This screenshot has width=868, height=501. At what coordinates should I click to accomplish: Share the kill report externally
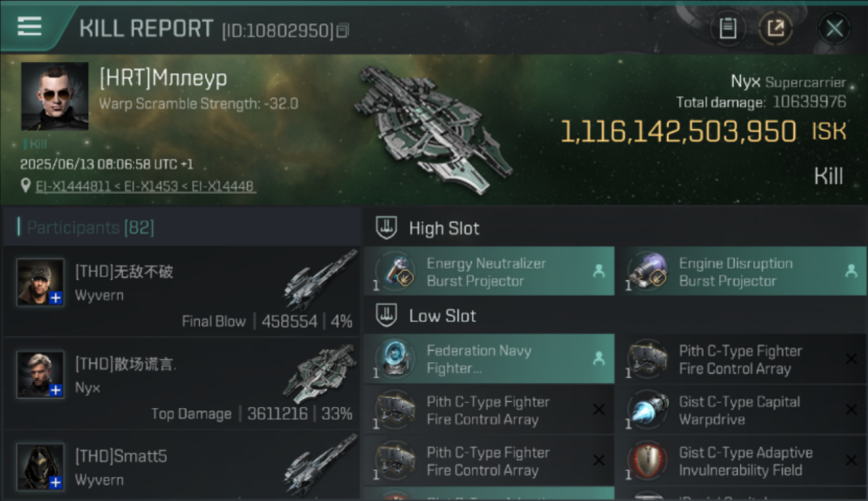click(x=776, y=28)
